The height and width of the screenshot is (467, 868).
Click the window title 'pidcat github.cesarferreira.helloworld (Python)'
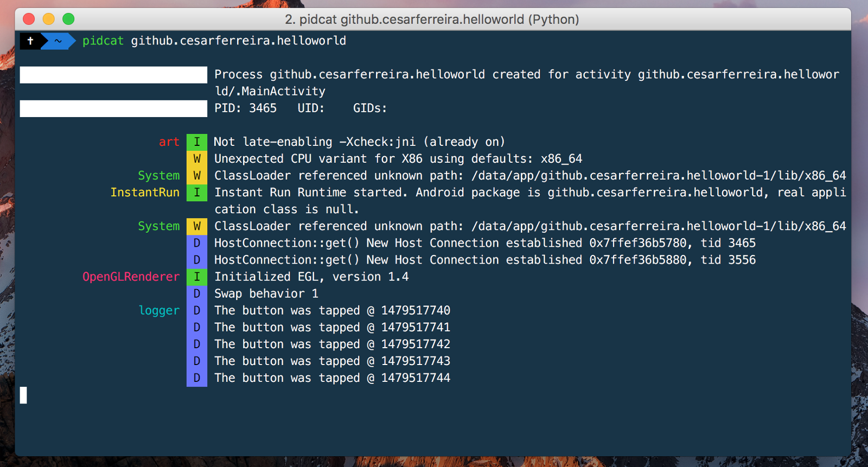tap(432, 20)
